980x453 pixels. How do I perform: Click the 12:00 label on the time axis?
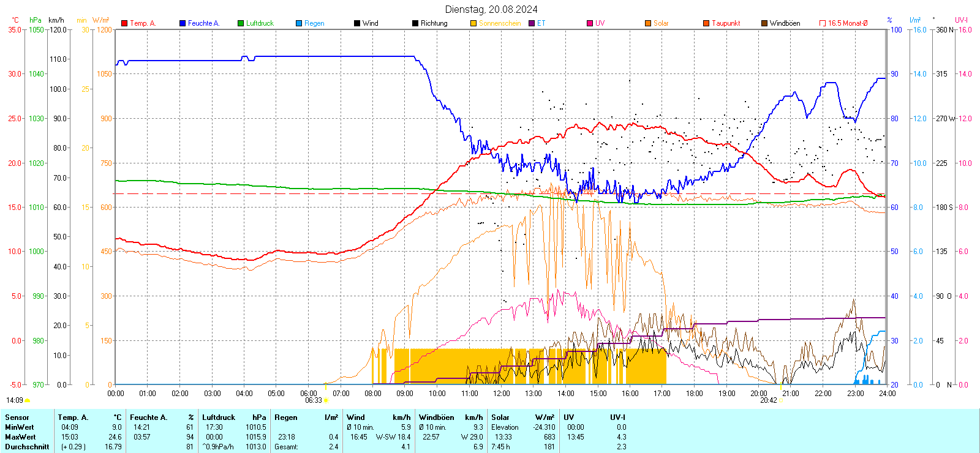click(501, 394)
